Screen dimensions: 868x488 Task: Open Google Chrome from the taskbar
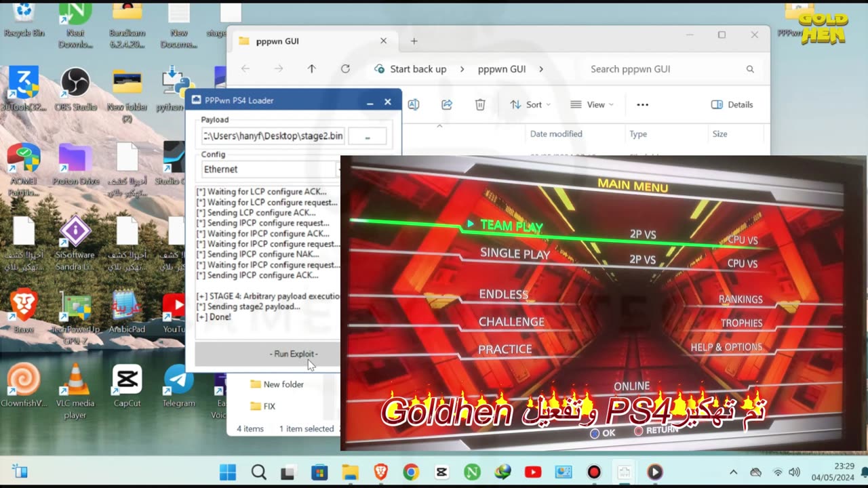411,472
